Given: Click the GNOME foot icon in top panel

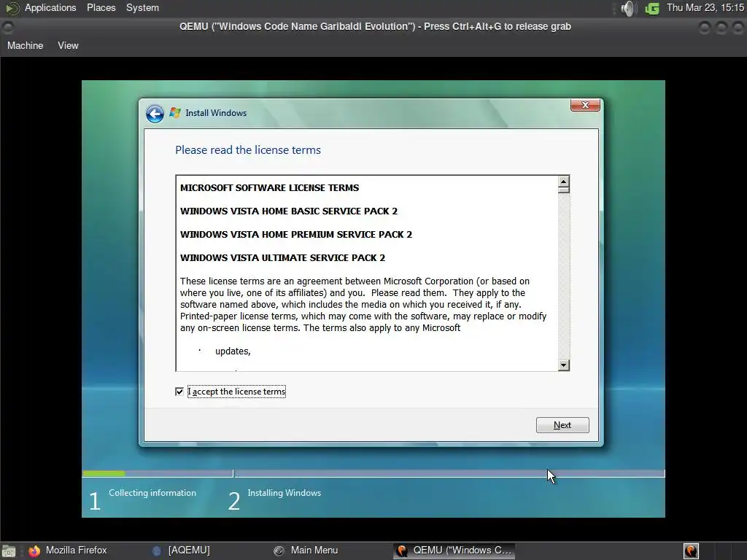Looking at the screenshot, I should 12,8.
